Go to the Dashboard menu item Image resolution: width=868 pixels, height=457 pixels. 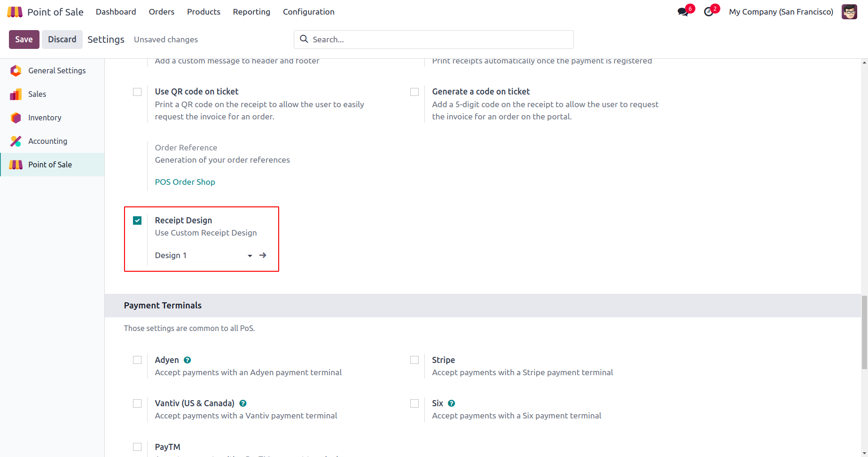116,12
